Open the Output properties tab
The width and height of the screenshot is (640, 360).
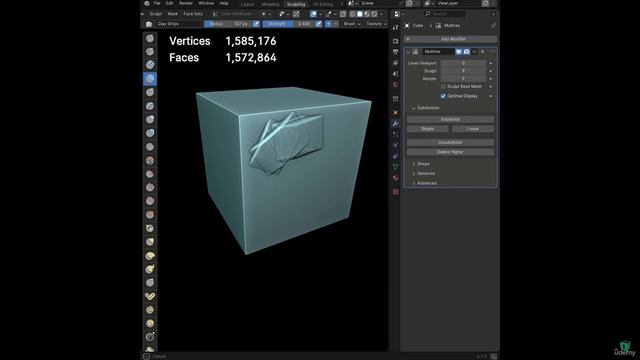tap(395, 52)
